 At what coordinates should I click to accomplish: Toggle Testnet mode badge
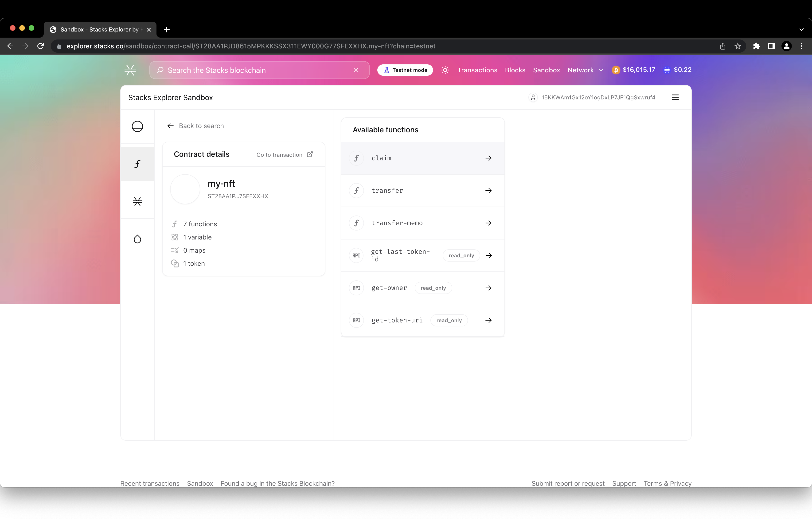point(405,70)
